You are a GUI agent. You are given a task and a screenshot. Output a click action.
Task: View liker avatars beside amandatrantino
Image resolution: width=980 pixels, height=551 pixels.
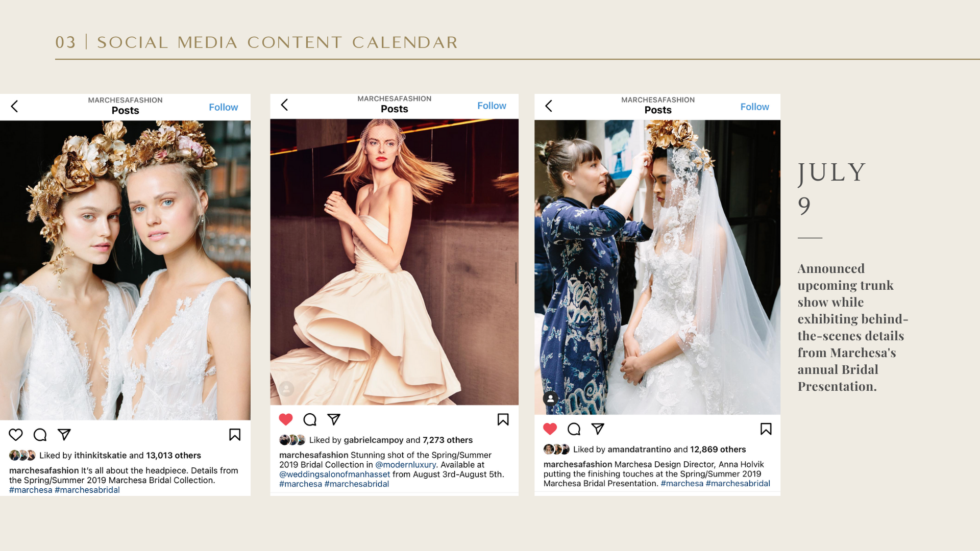(556, 449)
